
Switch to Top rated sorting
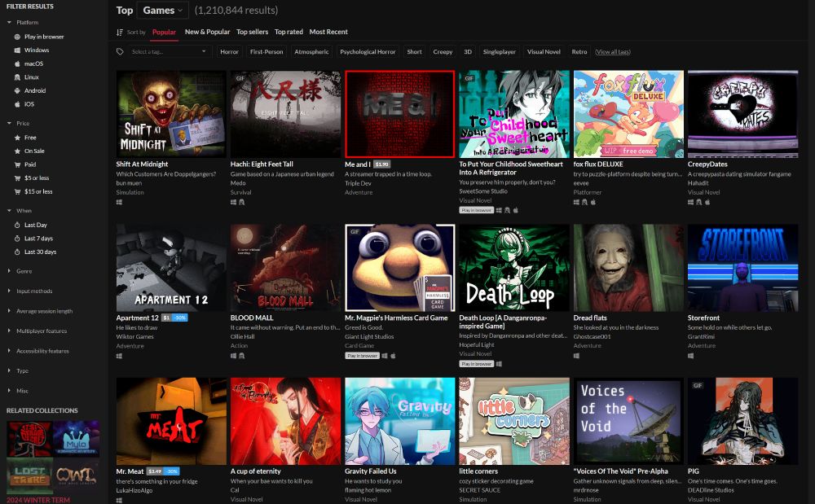point(289,33)
